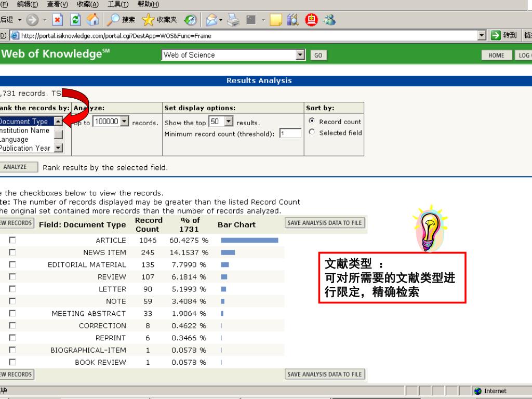Check the NOTE row checkbox
This screenshot has width=532, height=399.
pos(12,301)
